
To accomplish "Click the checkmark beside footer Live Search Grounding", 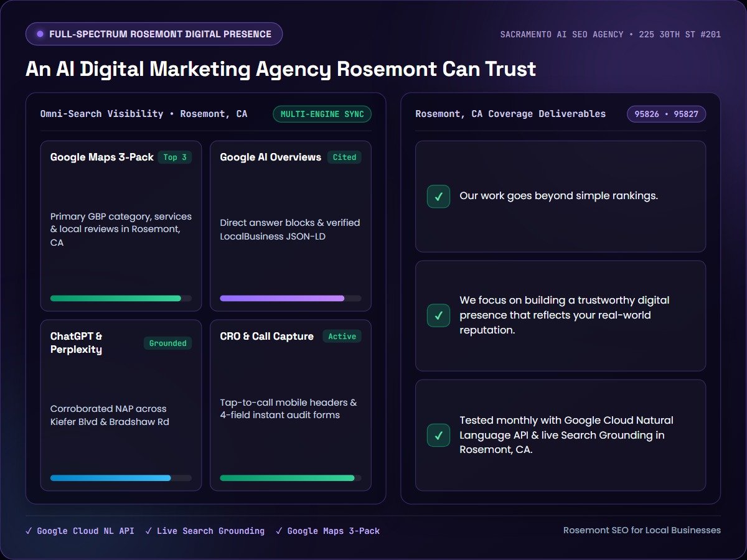I will coord(149,531).
